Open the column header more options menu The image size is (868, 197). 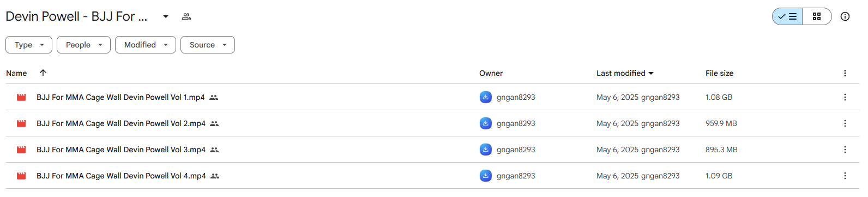[845, 73]
